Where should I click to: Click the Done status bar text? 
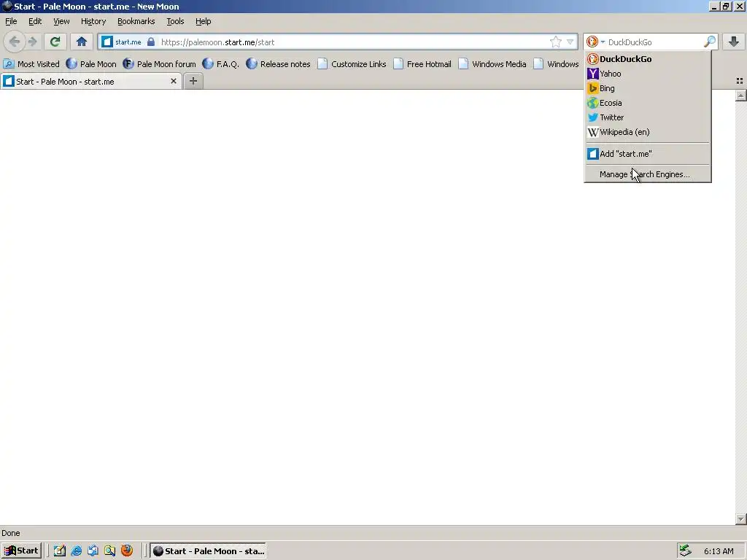[11, 533]
